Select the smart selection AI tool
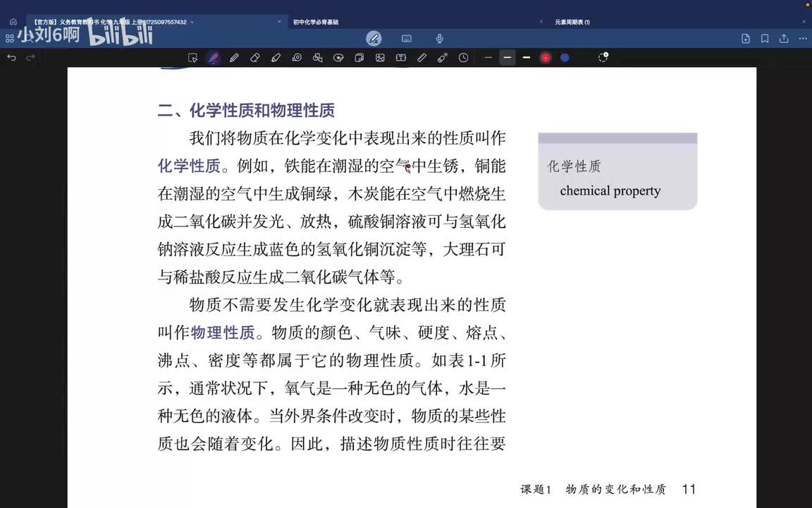 click(192, 58)
